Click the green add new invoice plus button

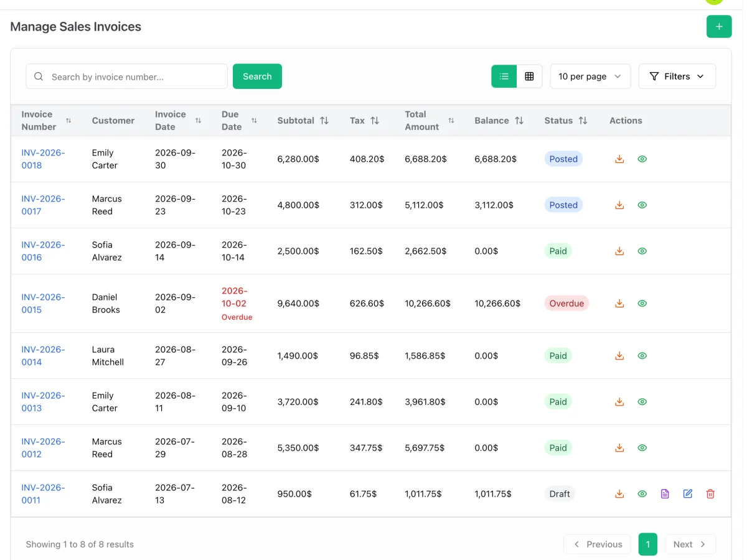click(719, 27)
